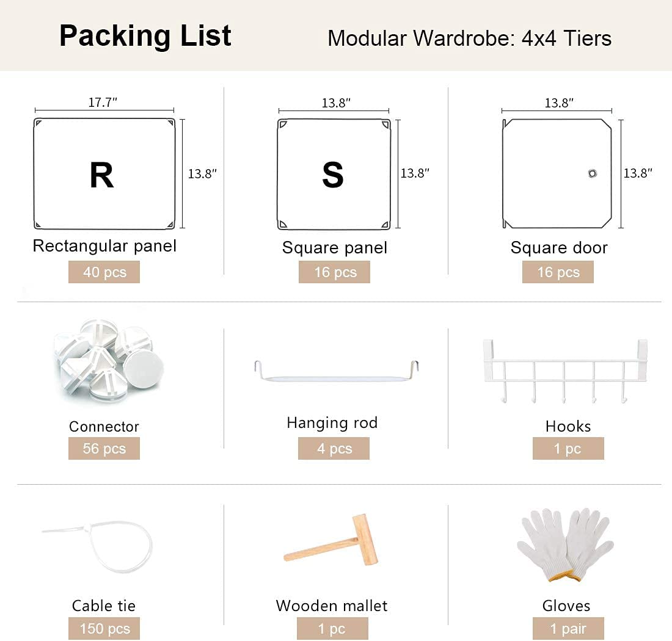Click the Square door label
The width and height of the screenshot is (672, 641).
[559, 248]
